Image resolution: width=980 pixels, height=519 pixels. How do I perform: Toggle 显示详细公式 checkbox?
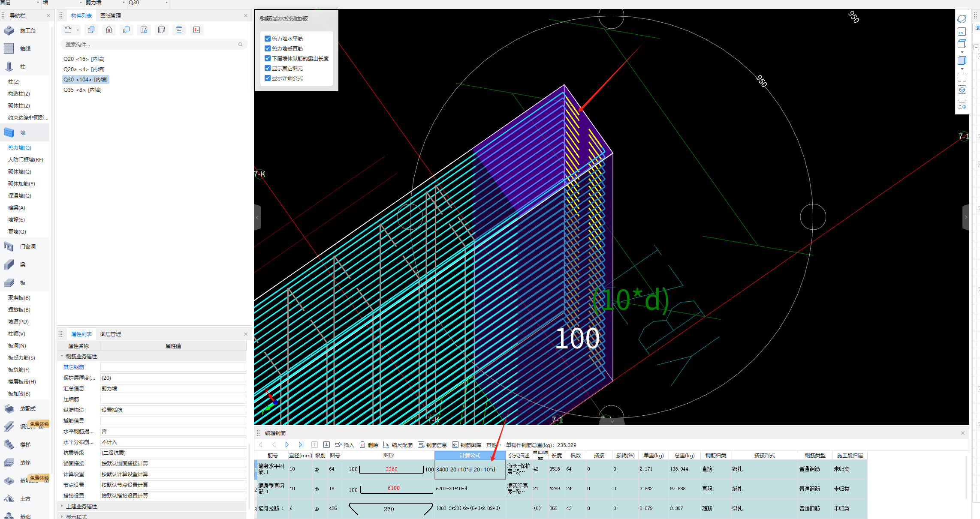pos(268,78)
